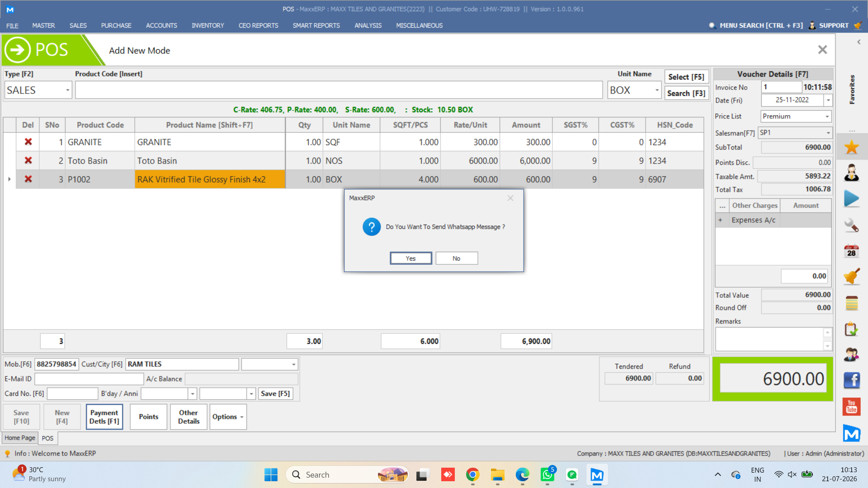Open the Other Details button
The width and height of the screenshot is (868, 488).
click(189, 417)
